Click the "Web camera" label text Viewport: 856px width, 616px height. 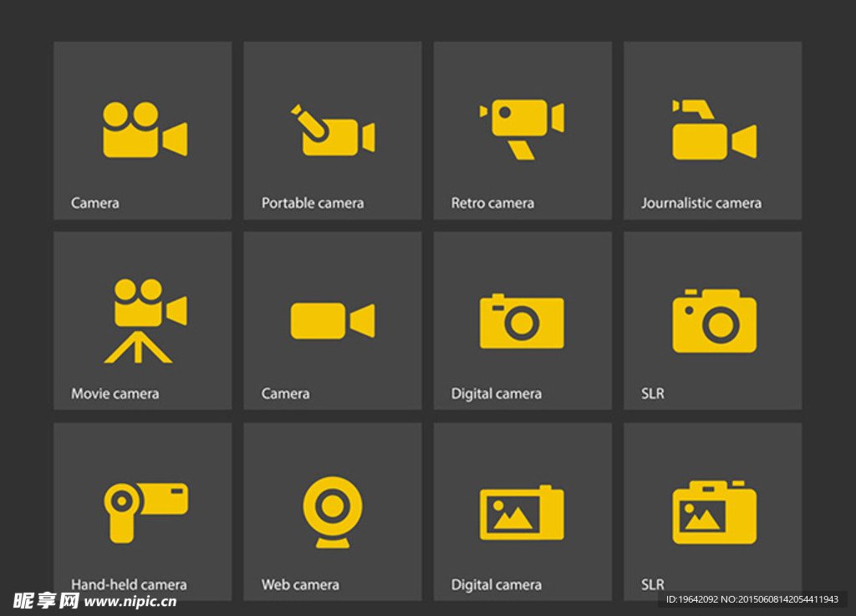pyautogui.click(x=300, y=584)
